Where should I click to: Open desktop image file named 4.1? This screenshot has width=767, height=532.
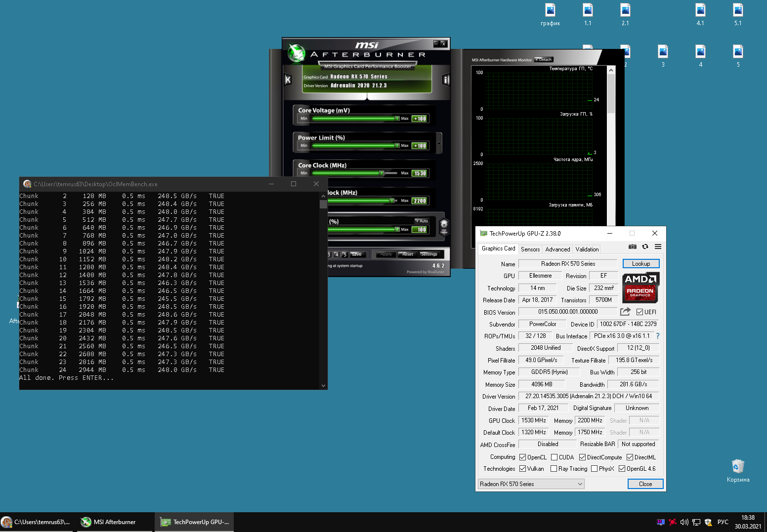700,14
